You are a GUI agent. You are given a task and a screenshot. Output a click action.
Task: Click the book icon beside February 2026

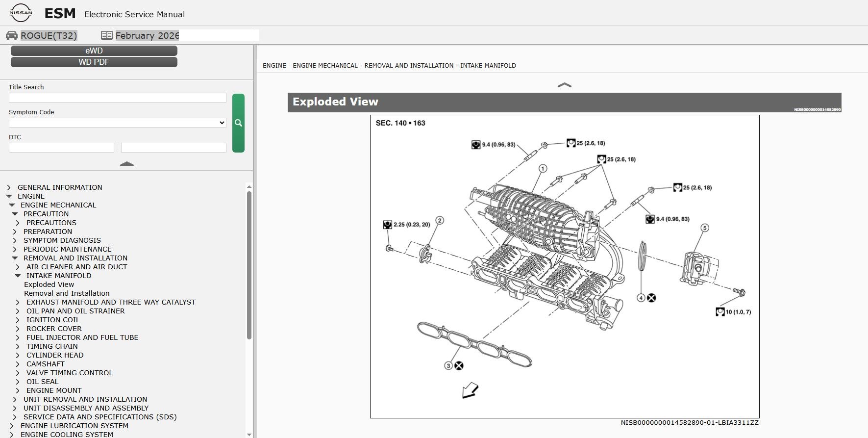pyautogui.click(x=107, y=35)
